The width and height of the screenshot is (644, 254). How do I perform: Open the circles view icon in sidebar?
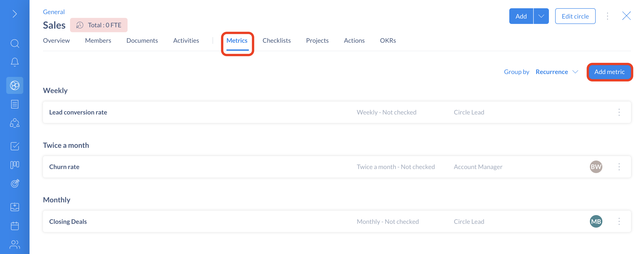click(x=15, y=85)
